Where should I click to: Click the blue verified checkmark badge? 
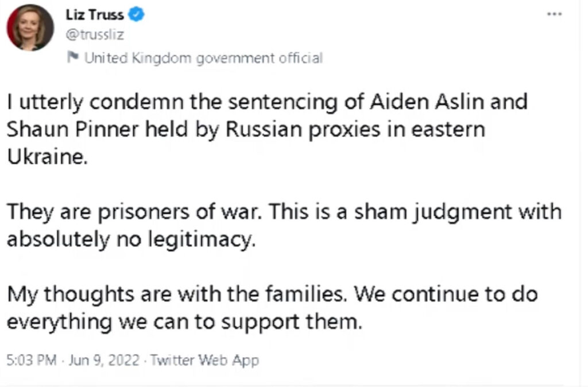[136, 16]
